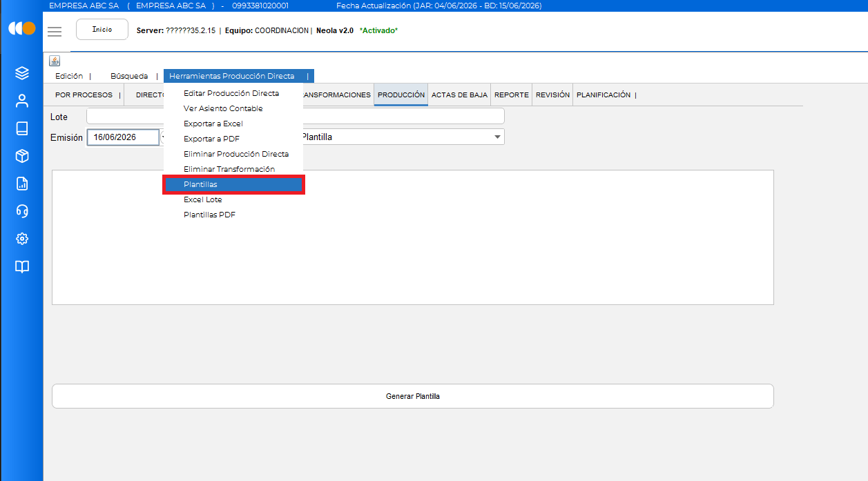Choose Editar Producción Directa
Viewport: 868px width, 481px height.
click(x=233, y=93)
